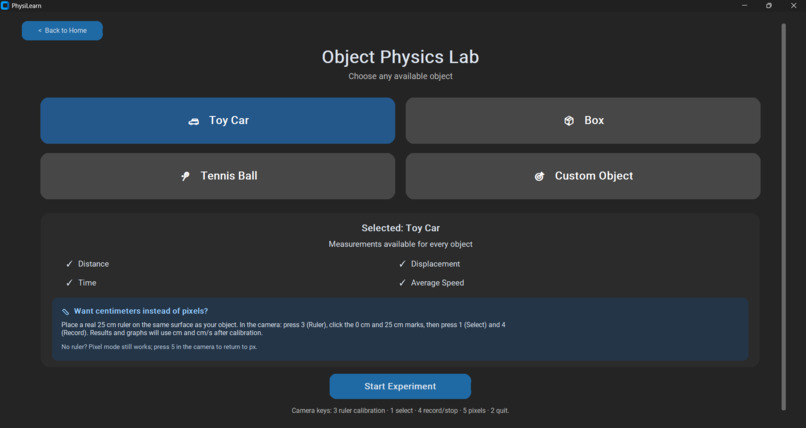Click the vertical scrollbar on the right
This screenshot has width=806, height=428.
pos(783,216)
